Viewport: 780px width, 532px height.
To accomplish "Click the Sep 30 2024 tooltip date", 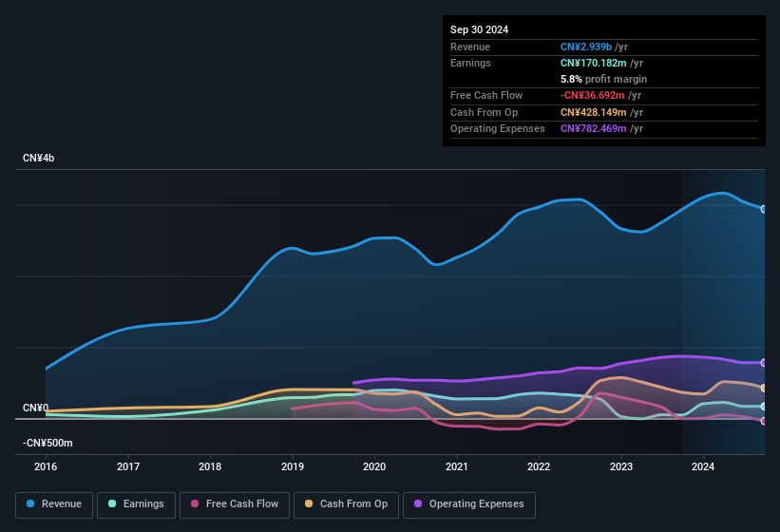I will click(x=480, y=29).
